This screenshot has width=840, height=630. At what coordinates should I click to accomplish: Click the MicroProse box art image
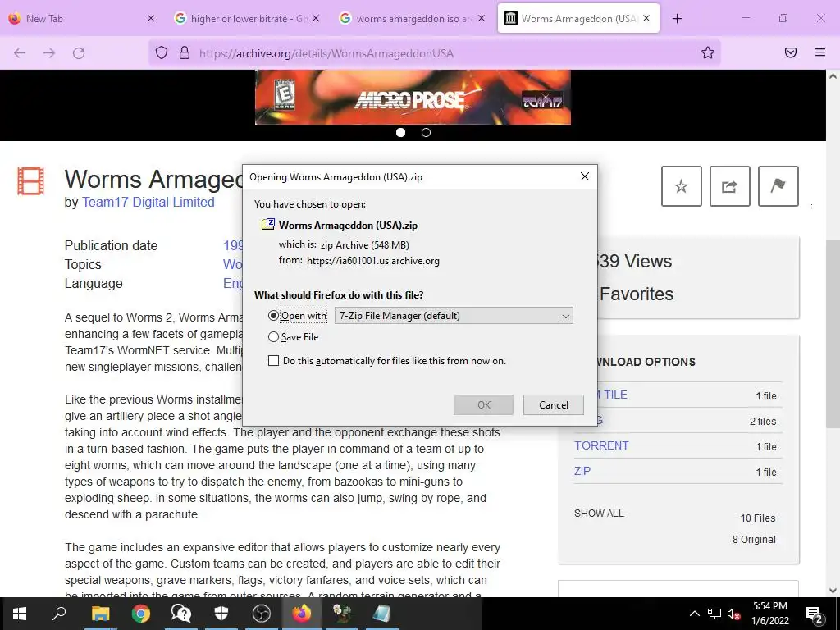coord(413,97)
